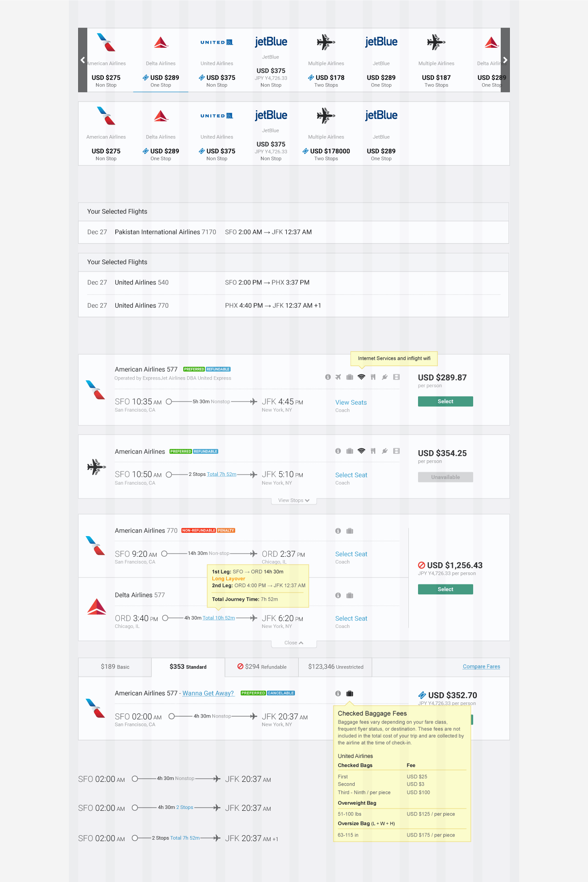Open the $189 Basic fare tab

tap(115, 667)
